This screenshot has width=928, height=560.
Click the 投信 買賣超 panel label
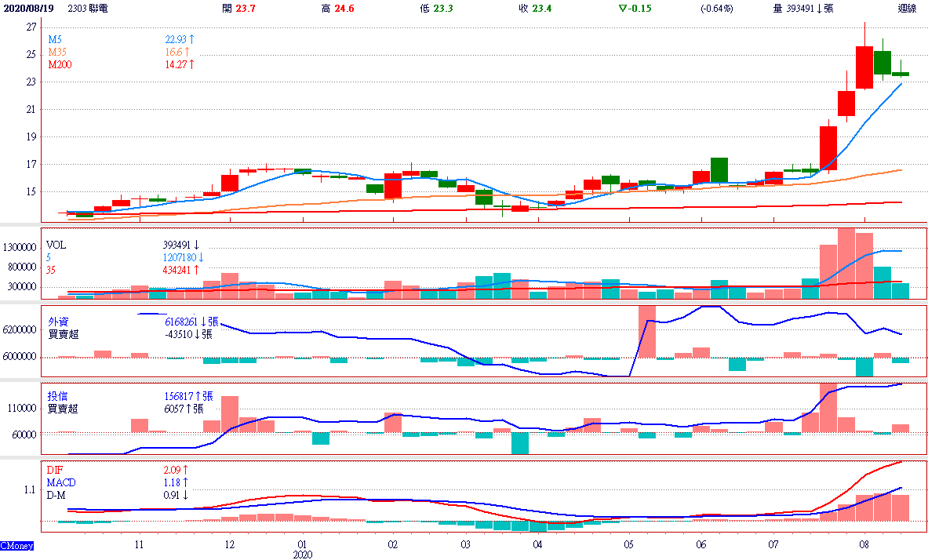tap(63, 402)
